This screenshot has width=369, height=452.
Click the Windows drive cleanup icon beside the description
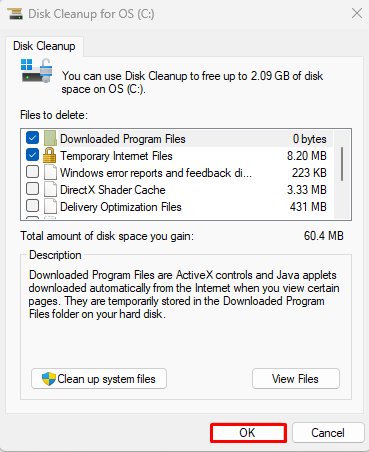pos(37,71)
